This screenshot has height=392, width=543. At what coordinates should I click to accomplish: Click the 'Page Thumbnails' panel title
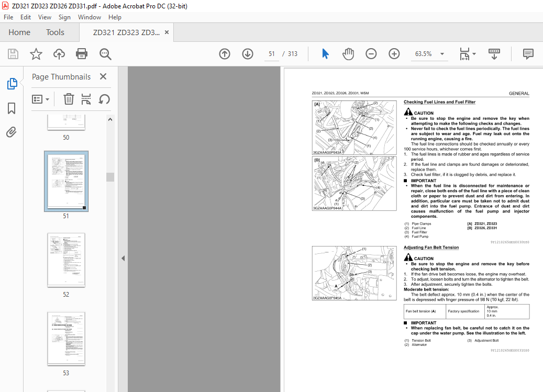[x=61, y=77]
